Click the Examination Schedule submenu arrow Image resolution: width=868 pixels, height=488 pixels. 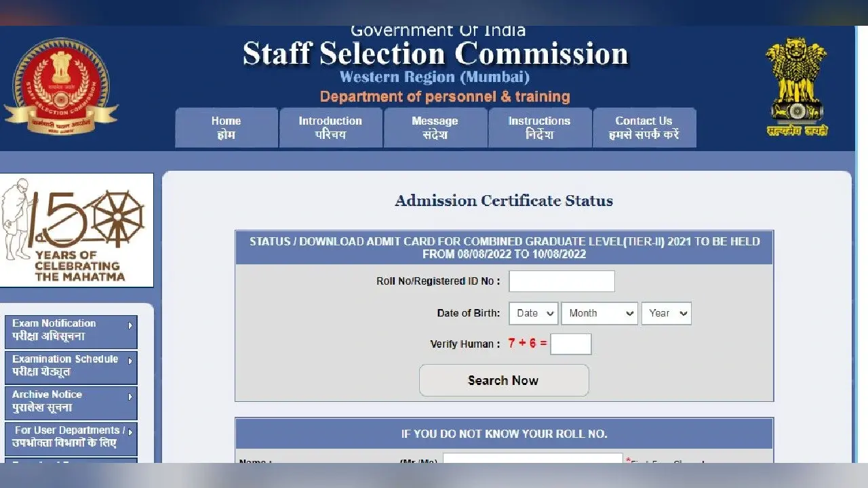[130, 361]
